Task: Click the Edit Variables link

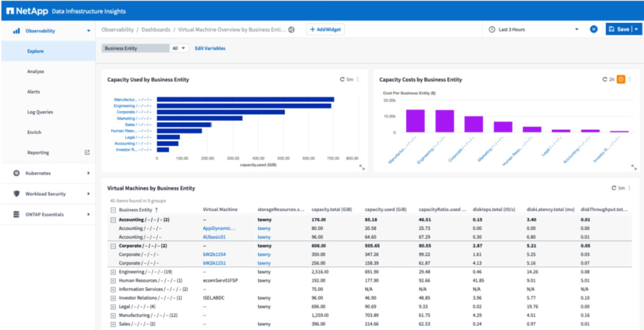Action: (x=210, y=48)
